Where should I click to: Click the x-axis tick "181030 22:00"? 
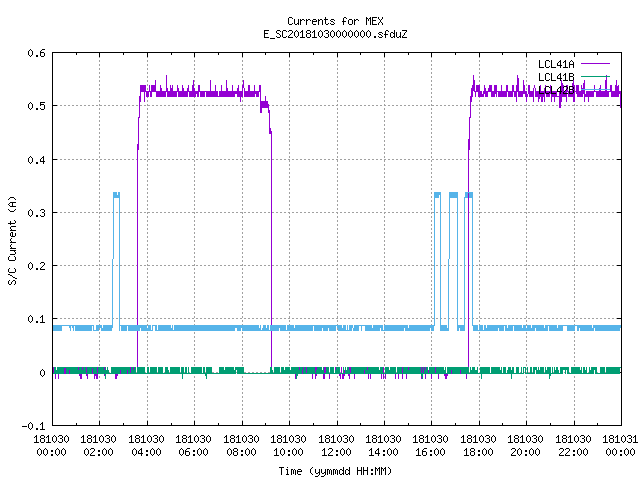tap(573, 446)
